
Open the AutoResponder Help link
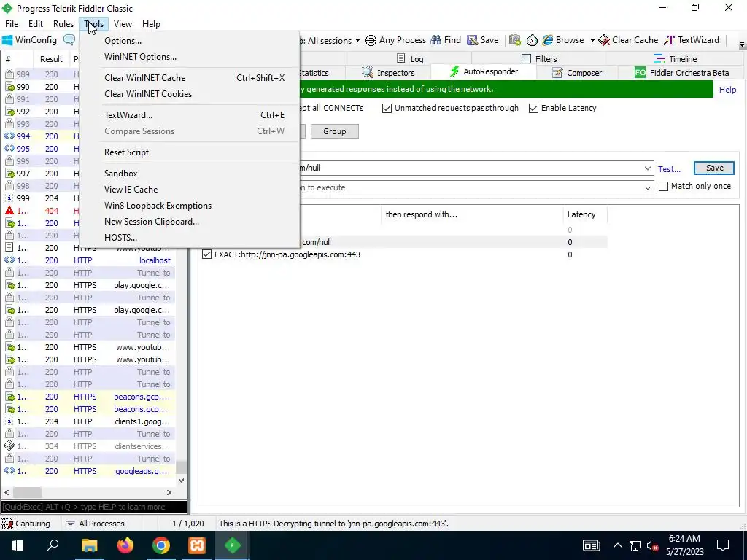pos(727,90)
